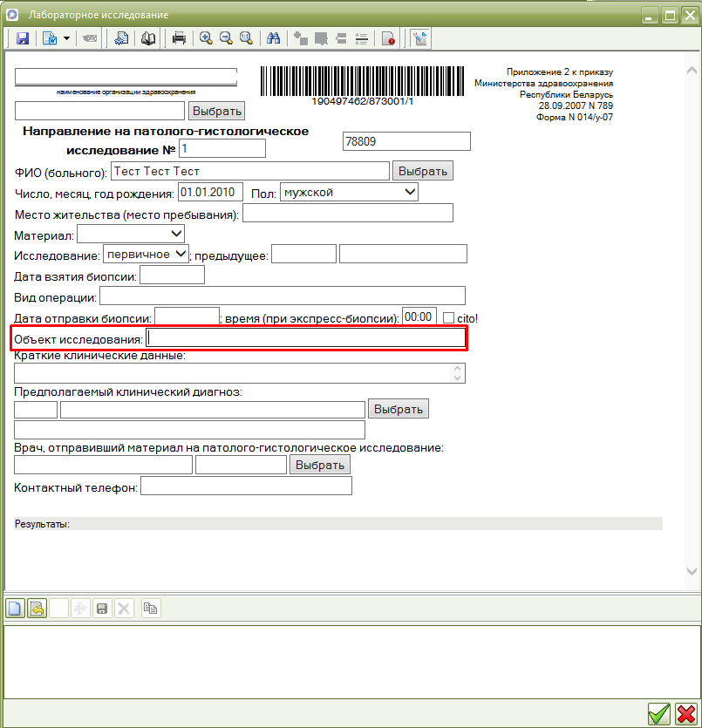Click the Контактный телефон input field

pyautogui.click(x=246, y=486)
